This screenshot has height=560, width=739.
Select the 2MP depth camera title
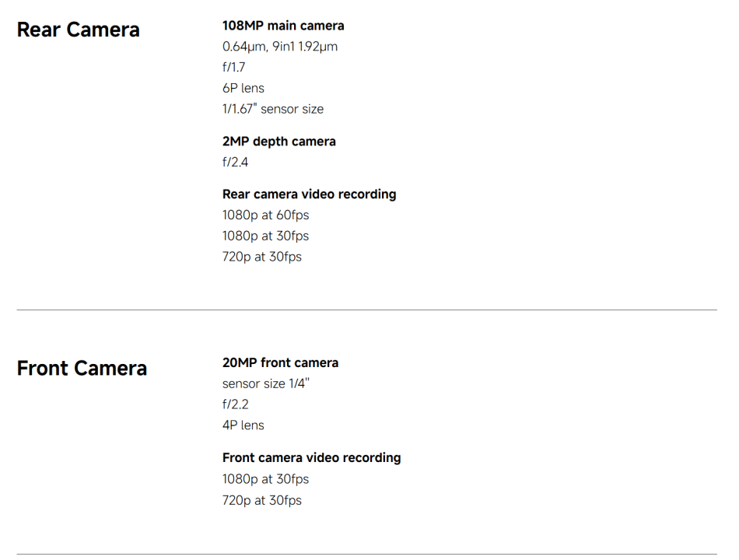[x=279, y=142]
